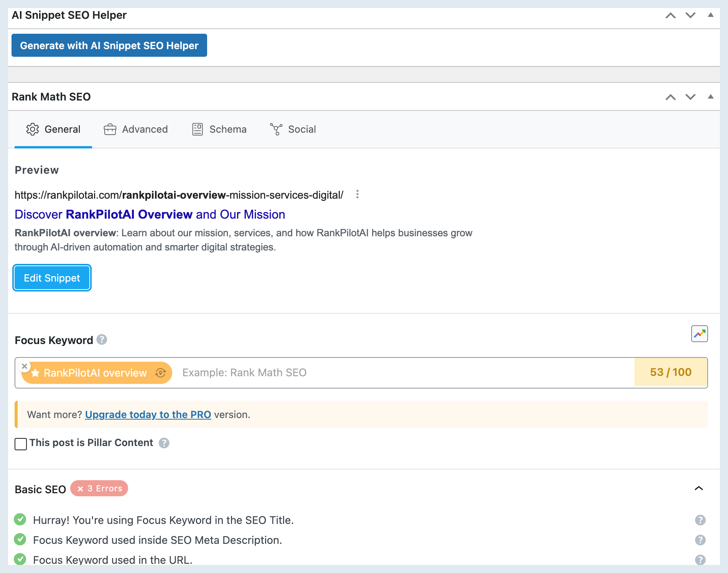
Task: Open the Google Trends chart icon
Action: [700, 334]
